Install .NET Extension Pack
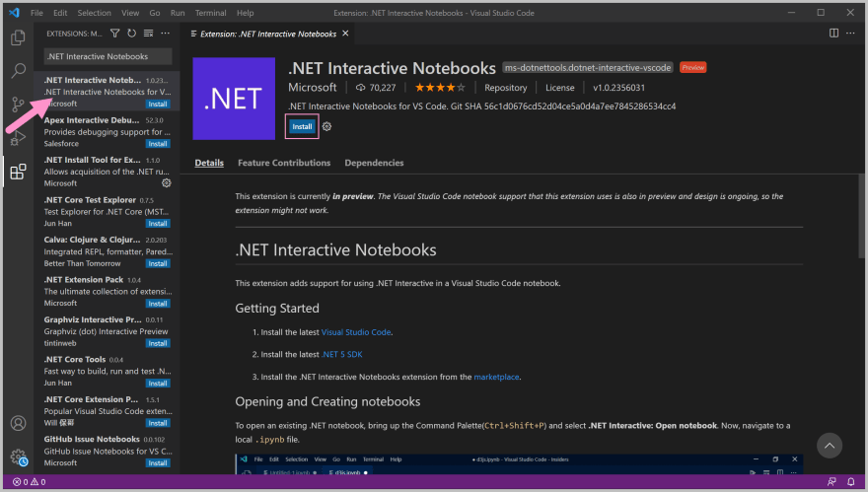This screenshot has width=868, height=492. pyautogui.click(x=158, y=304)
